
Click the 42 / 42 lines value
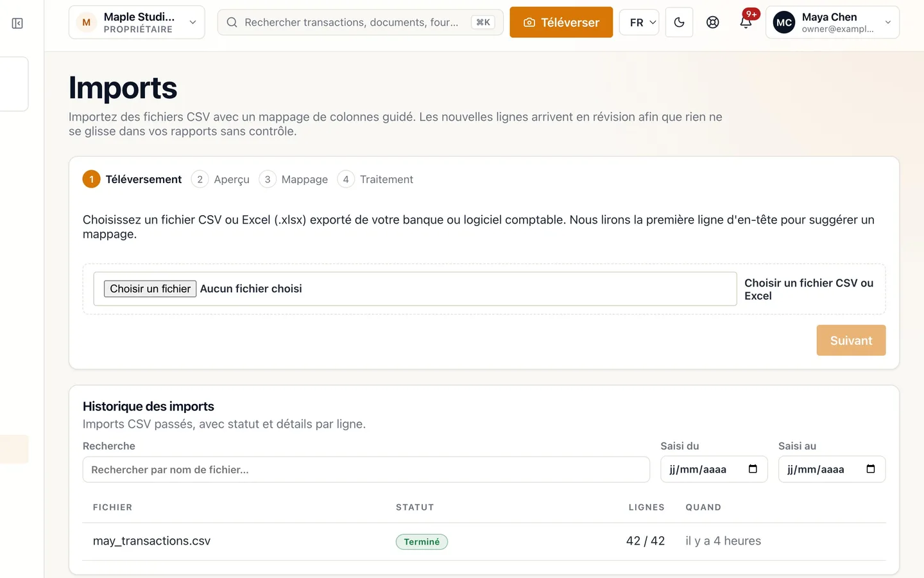[x=646, y=541]
